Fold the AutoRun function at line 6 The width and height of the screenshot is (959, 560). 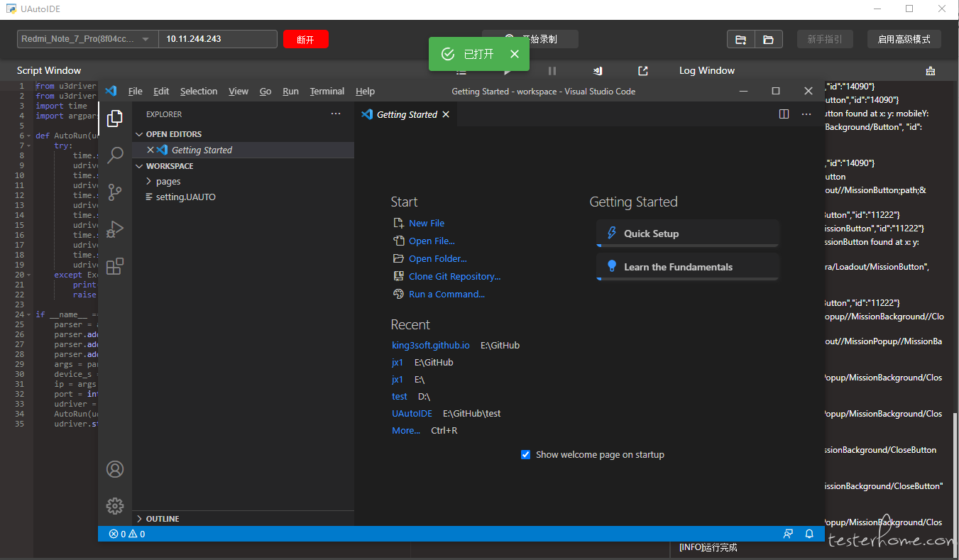(x=29, y=136)
